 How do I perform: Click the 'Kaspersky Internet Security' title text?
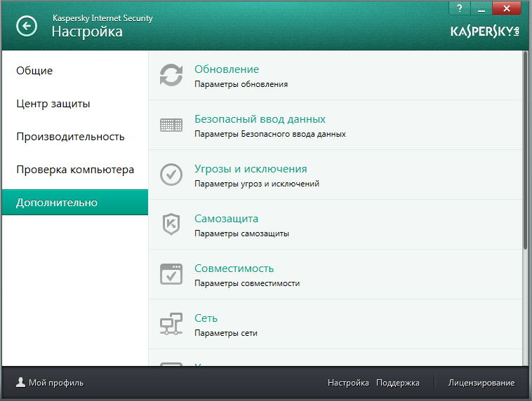click(102, 18)
